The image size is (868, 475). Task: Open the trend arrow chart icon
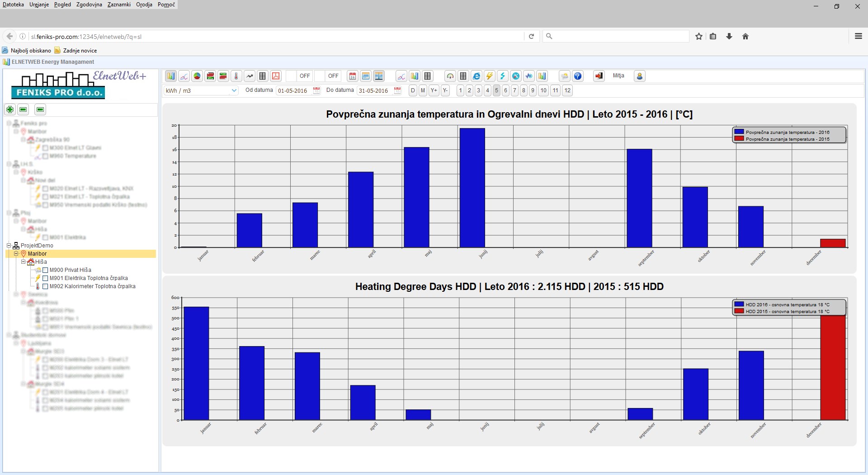[249, 76]
